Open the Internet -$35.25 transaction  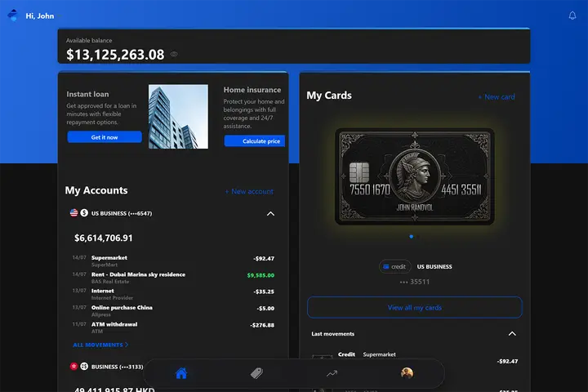173,294
